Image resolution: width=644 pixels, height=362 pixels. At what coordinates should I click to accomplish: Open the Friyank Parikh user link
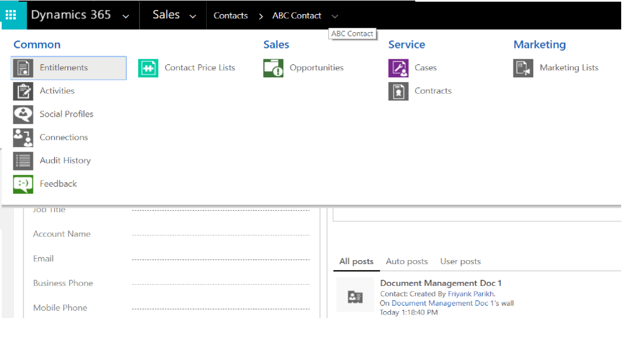click(x=471, y=293)
